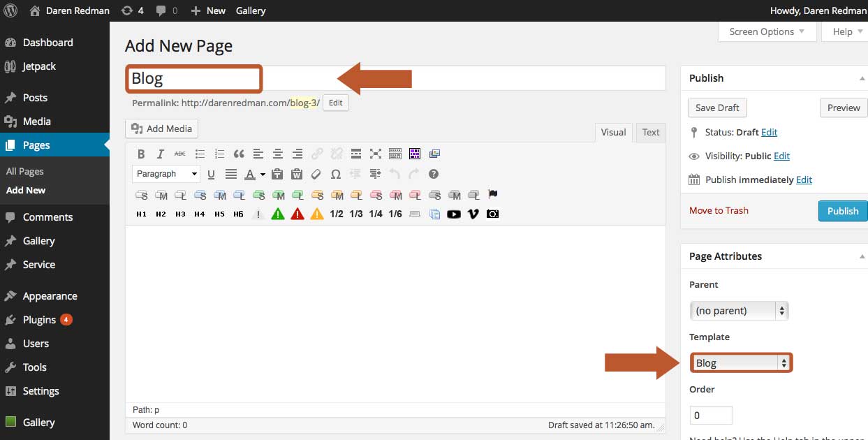Image resolution: width=868 pixels, height=440 pixels.
Task: Underline the selected text
Action: point(211,174)
